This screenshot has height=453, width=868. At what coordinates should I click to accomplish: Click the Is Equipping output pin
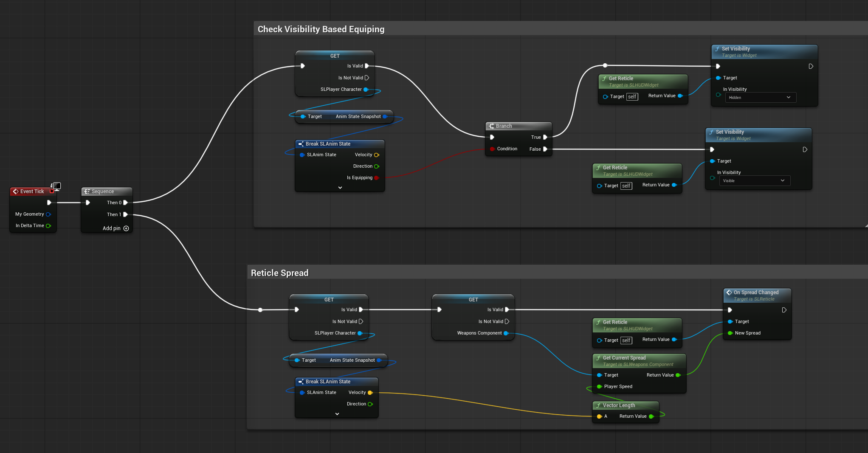coord(377,178)
